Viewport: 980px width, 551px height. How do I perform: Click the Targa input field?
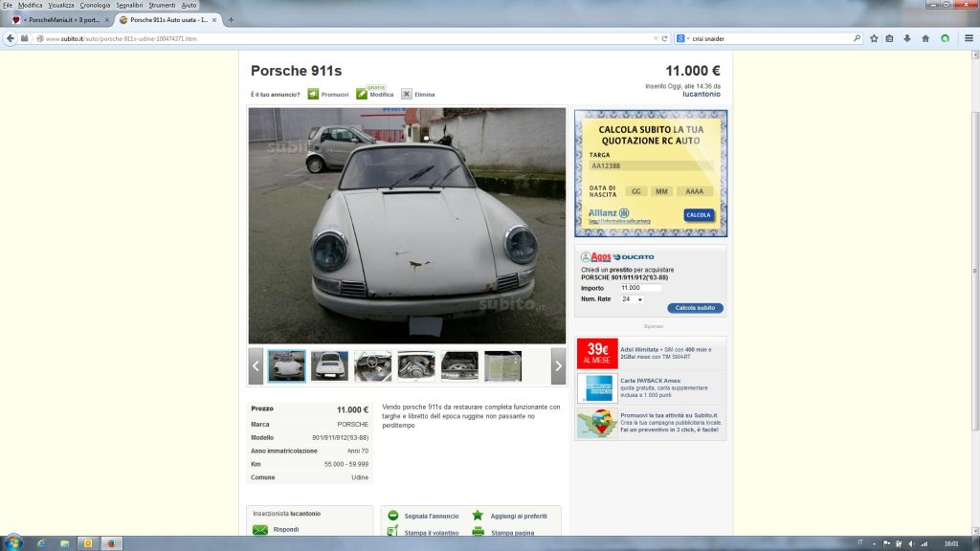tap(651, 166)
